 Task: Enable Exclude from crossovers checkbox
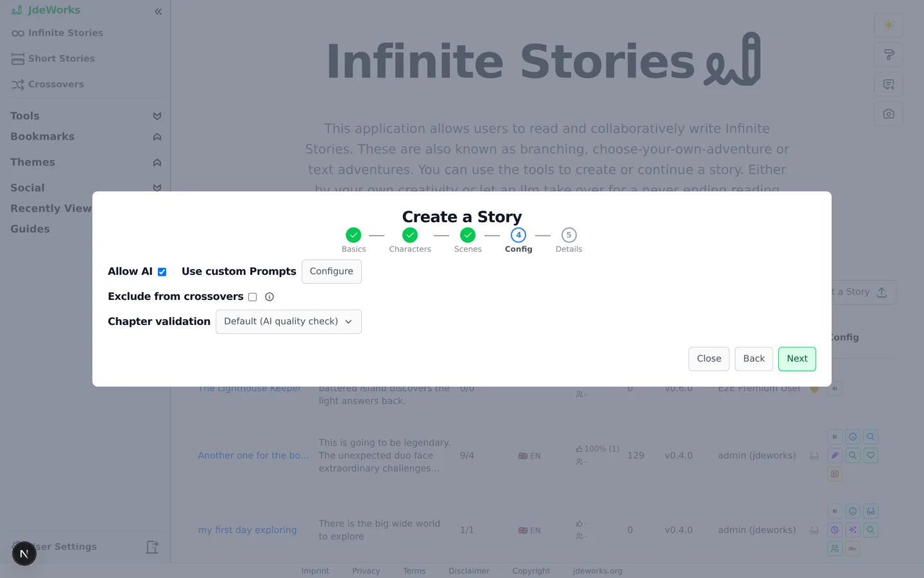pyautogui.click(x=253, y=297)
